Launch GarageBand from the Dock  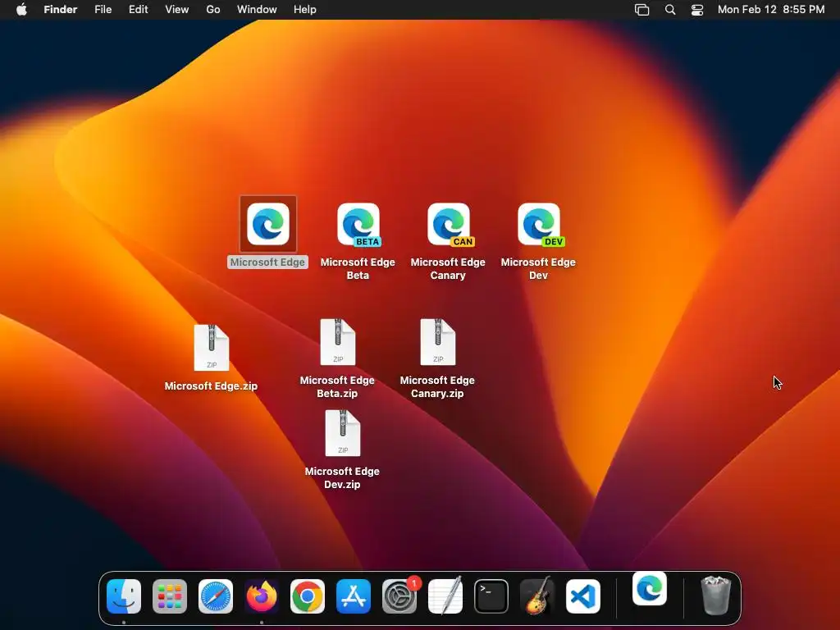click(x=537, y=596)
